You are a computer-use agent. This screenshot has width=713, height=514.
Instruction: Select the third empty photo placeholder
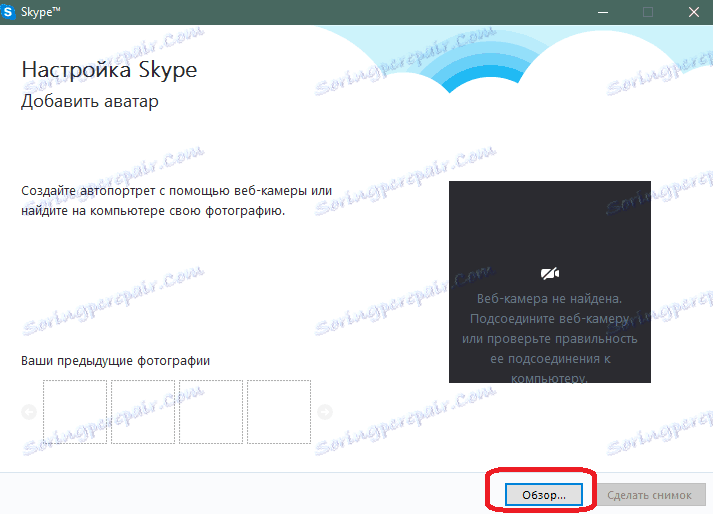tap(211, 412)
